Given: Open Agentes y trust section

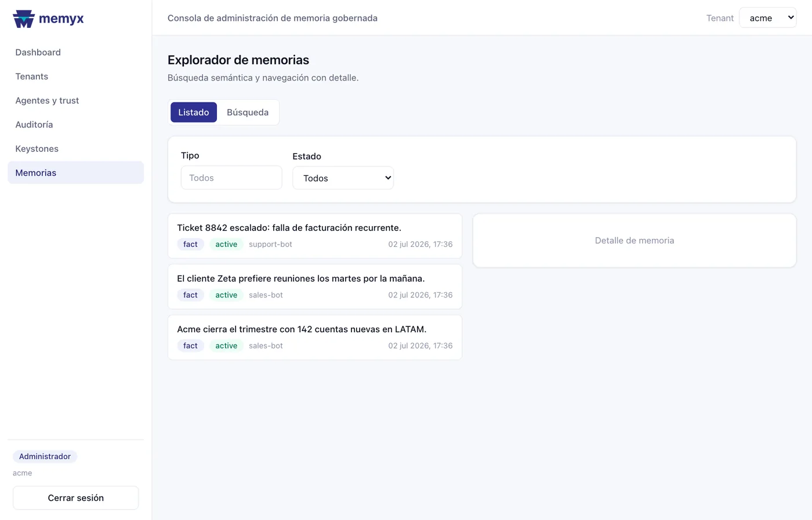Looking at the screenshot, I should 75,100.
